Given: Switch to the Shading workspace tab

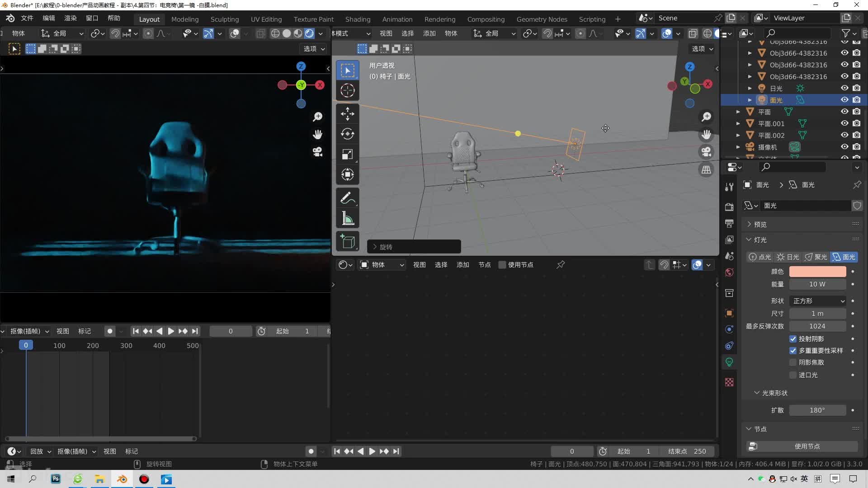Looking at the screenshot, I should point(358,19).
